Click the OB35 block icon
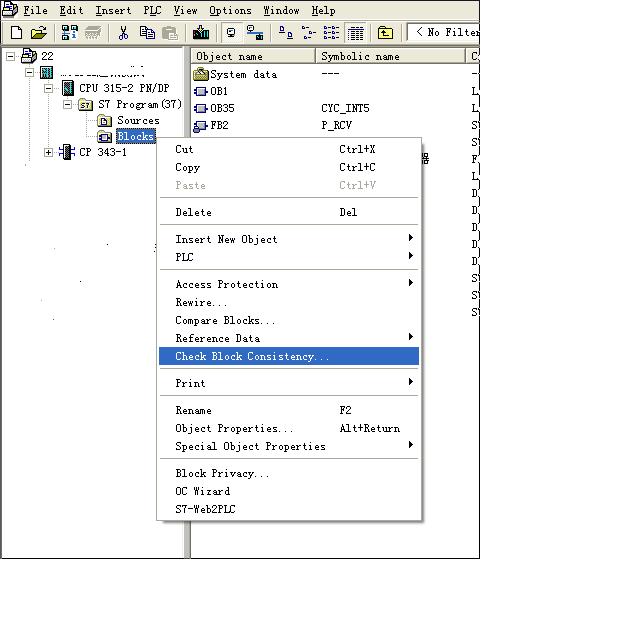Image resolution: width=633 pixels, height=639 pixels. (x=200, y=108)
